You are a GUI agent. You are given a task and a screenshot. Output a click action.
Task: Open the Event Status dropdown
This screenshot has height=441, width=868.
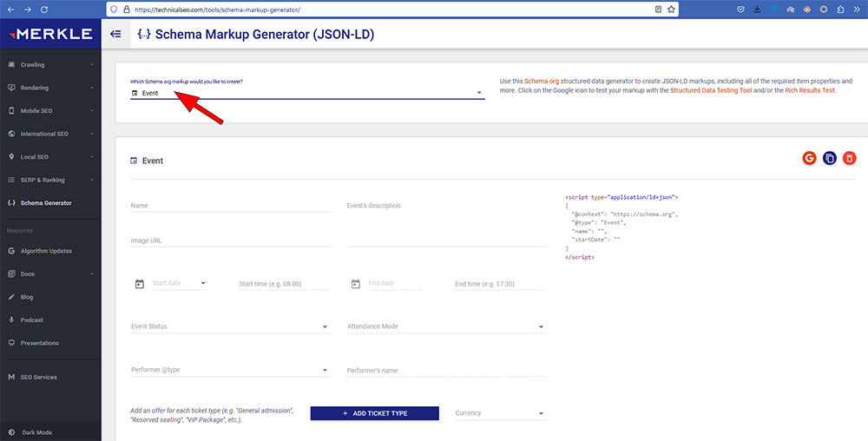click(x=230, y=326)
